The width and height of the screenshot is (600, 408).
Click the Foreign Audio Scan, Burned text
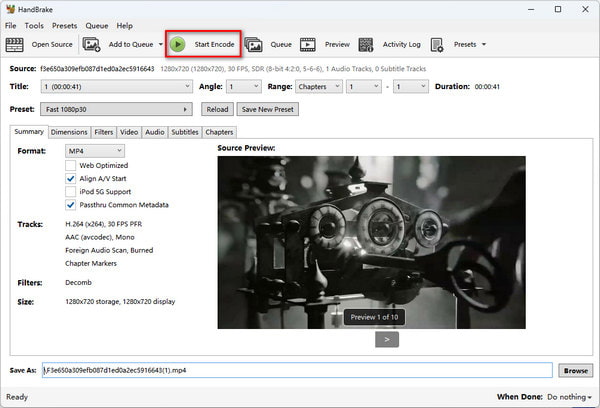pyautogui.click(x=109, y=250)
